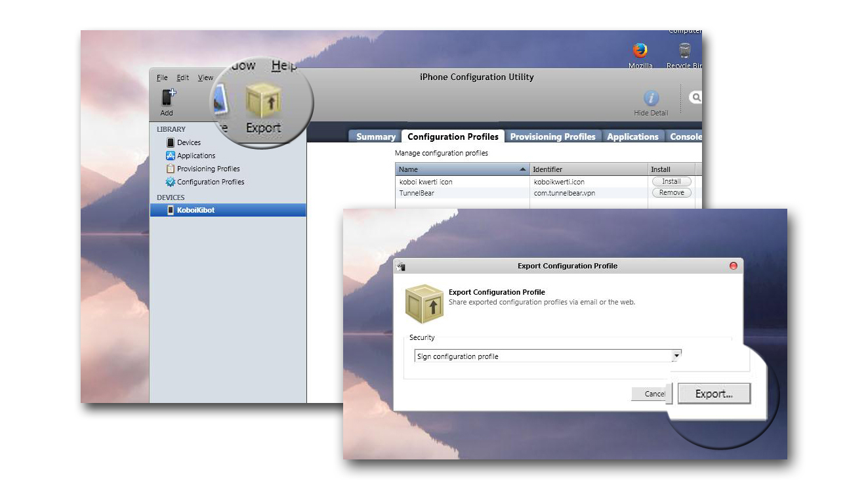Image resolution: width=868 pixels, height=487 pixels.
Task: Open the File menu
Action: (x=162, y=77)
